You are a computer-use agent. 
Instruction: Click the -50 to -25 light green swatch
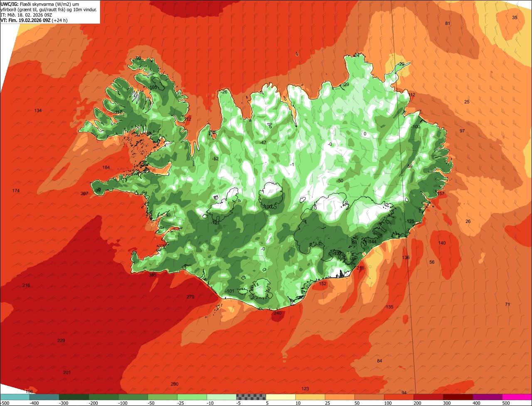[x=162, y=397]
